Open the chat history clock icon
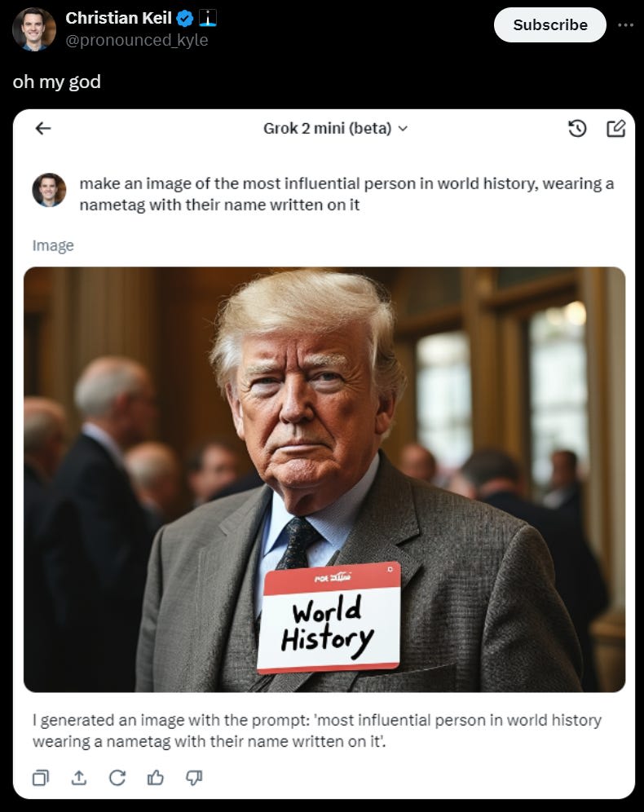Screen dimensions: 644x812 (x=577, y=128)
